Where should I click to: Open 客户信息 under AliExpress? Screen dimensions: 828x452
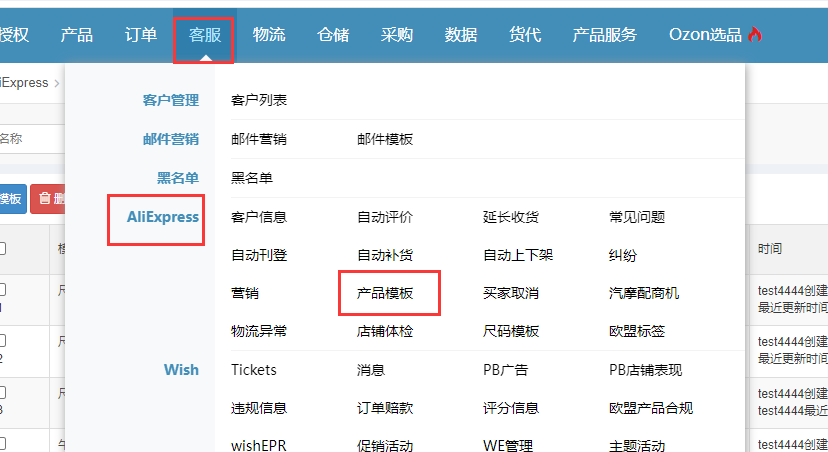point(259,217)
